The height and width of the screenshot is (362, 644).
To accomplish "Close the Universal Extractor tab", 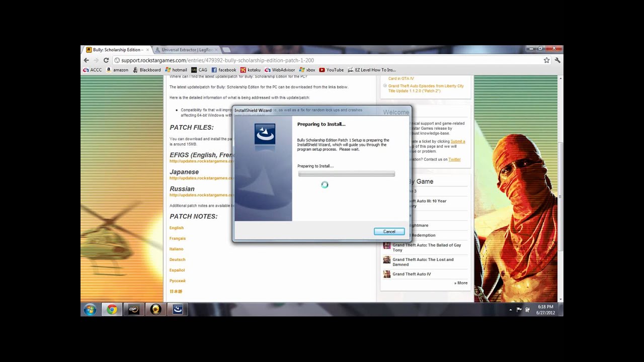I will pyautogui.click(x=216, y=50).
